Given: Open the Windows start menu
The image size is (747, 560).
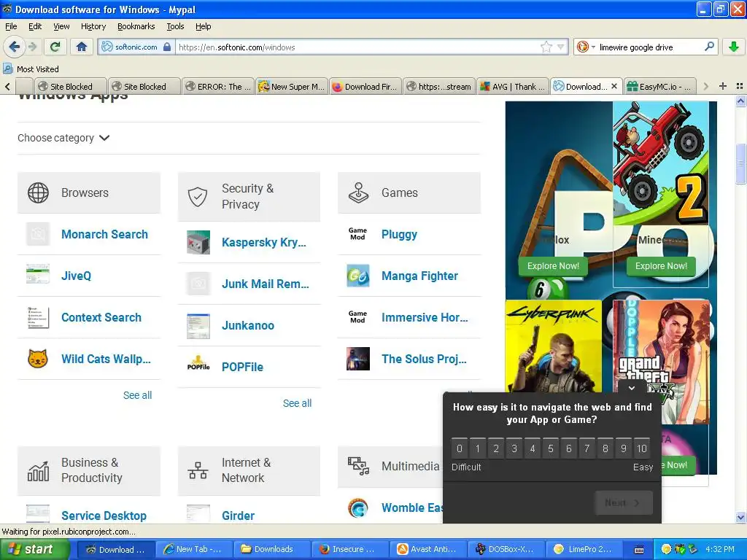Looking at the screenshot, I should (34, 549).
